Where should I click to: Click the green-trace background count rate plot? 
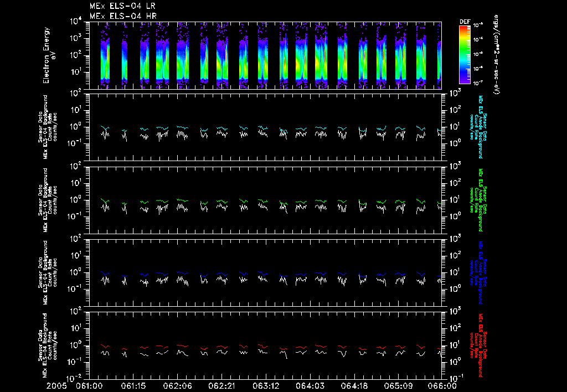click(x=265, y=200)
